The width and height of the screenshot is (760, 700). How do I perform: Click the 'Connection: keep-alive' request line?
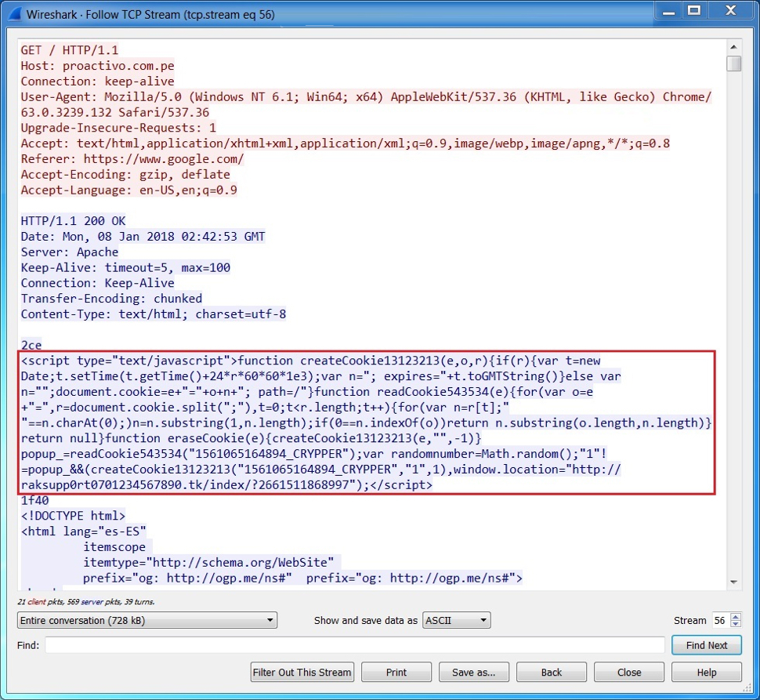[x=97, y=82]
